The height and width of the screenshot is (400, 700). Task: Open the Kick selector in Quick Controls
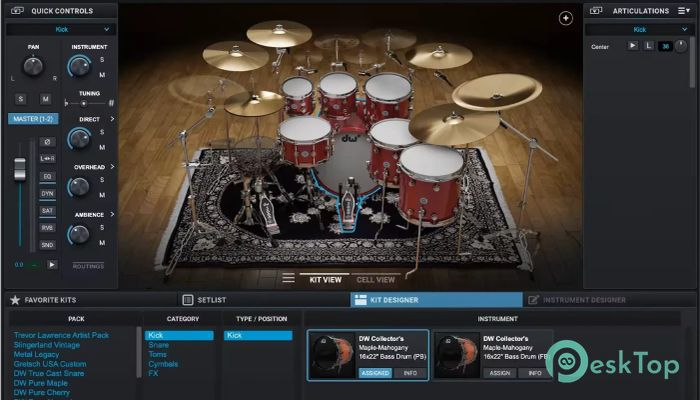pyautogui.click(x=62, y=29)
